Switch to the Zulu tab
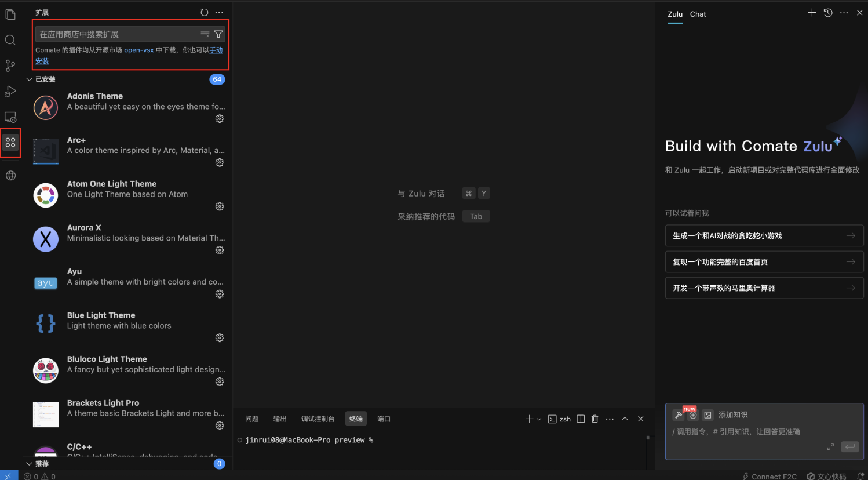Image resolution: width=868 pixels, height=480 pixels. tap(675, 14)
